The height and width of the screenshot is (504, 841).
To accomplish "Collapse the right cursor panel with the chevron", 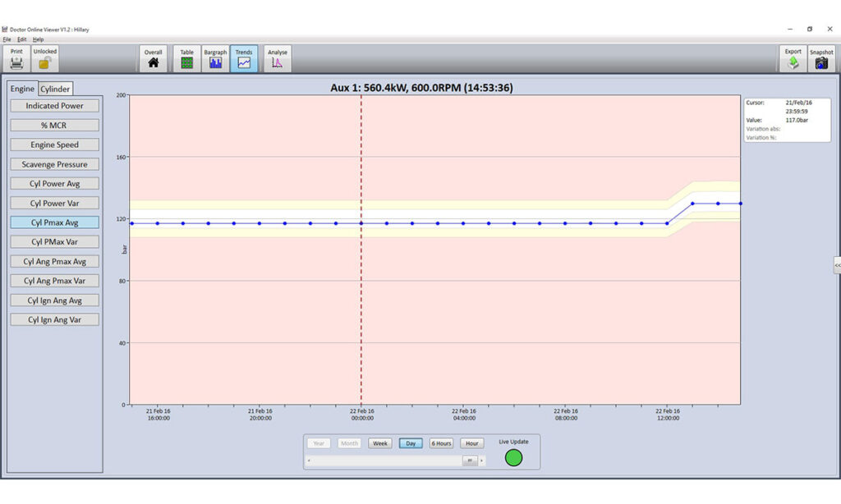I will [837, 265].
